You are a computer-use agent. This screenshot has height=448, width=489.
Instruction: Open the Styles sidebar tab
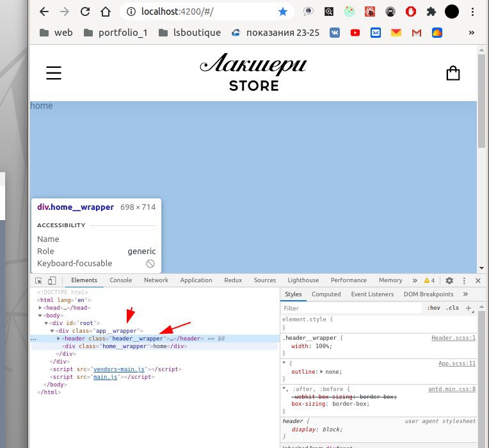[293, 294]
